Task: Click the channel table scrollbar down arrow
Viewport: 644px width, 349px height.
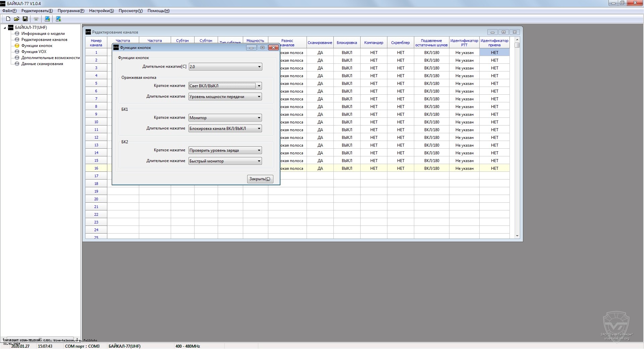Action: [517, 236]
